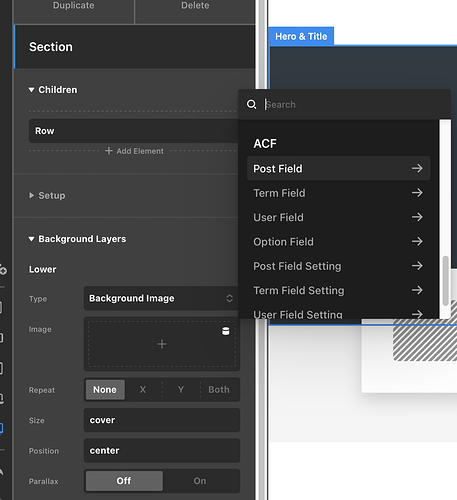Click the plus icon in Image box
Image resolution: width=457 pixels, height=500 pixels.
[162, 344]
